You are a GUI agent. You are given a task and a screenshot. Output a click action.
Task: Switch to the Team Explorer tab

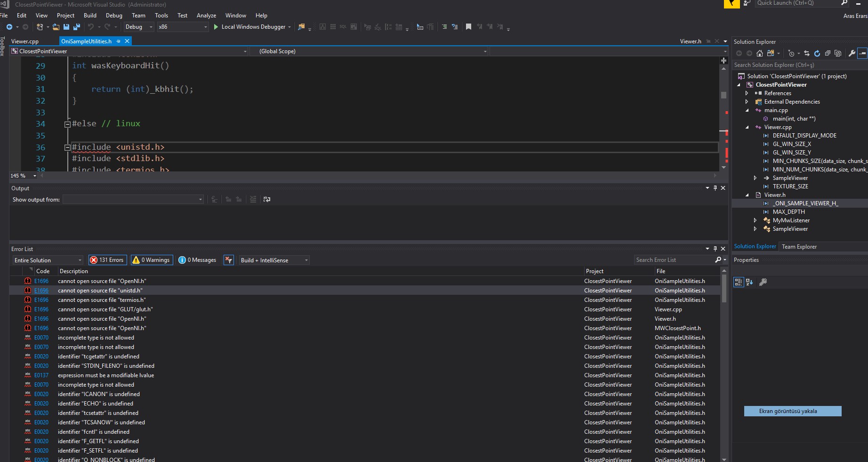[799, 246]
